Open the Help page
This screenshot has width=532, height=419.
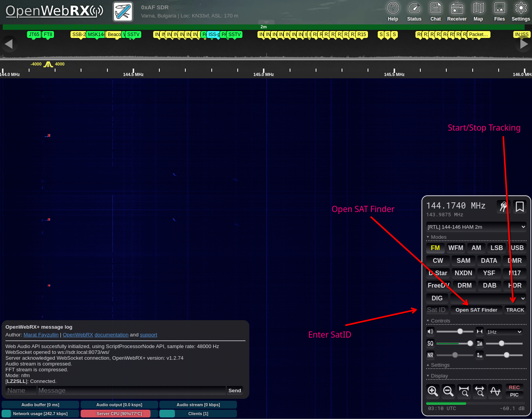(x=393, y=12)
